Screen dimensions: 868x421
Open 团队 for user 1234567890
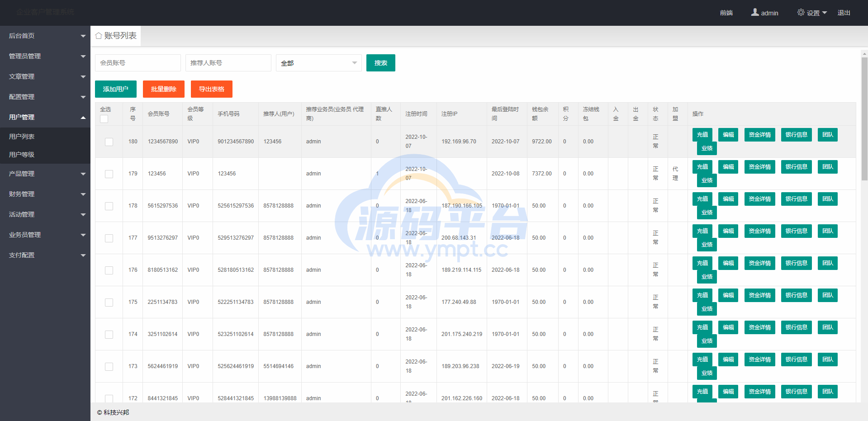[x=828, y=135]
